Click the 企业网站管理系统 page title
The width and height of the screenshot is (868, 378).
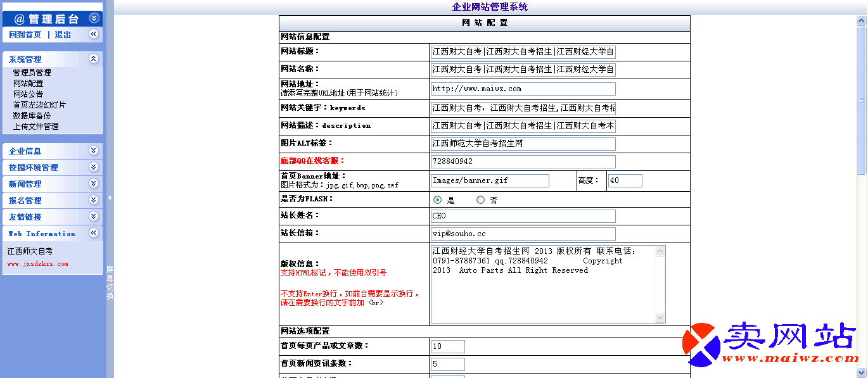(x=490, y=7)
